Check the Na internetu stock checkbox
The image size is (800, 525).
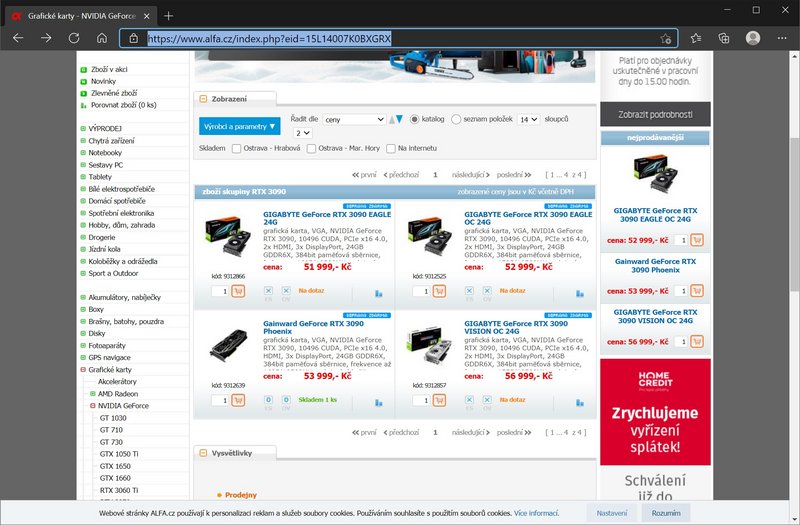[x=391, y=148]
